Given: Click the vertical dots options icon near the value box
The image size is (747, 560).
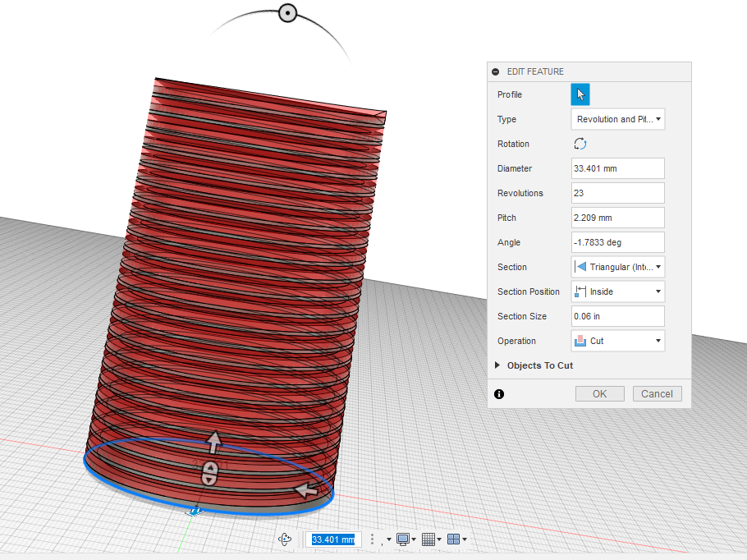Looking at the screenshot, I should 371,539.
